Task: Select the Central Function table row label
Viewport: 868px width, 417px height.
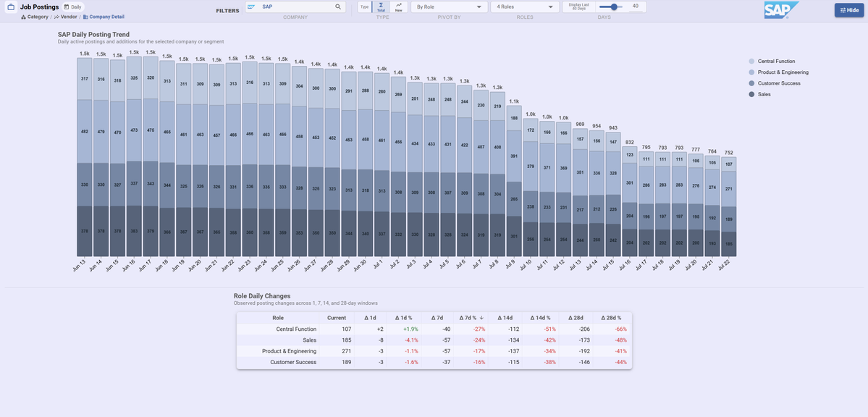Action: coord(296,329)
